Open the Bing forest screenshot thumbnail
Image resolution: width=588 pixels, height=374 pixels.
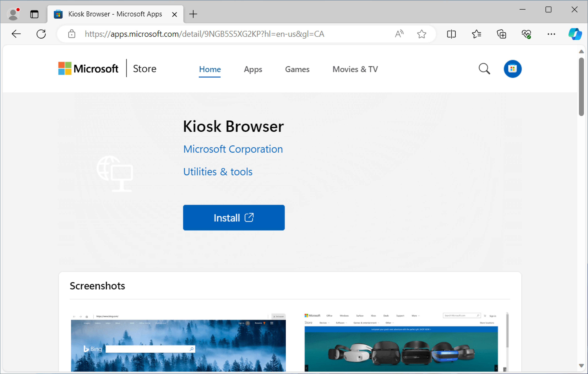pyautogui.click(x=178, y=342)
